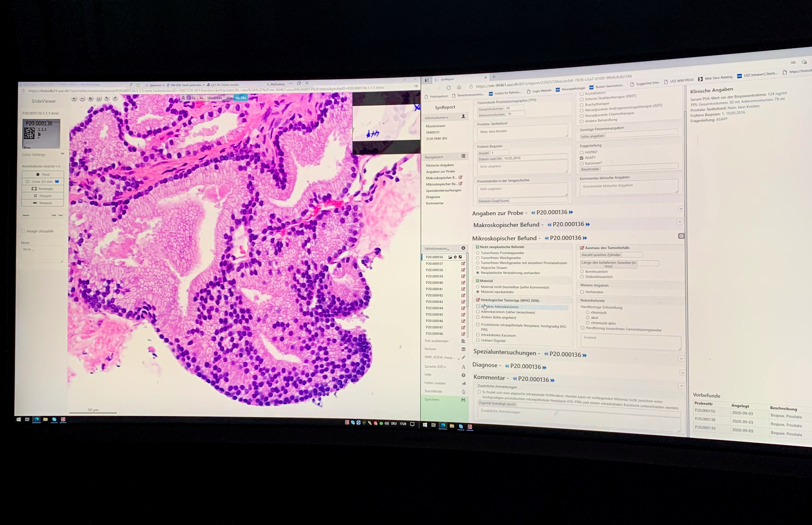Check the Intraduktales Karzinom checkbox
This screenshot has width=812, height=525.
pos(478,335)
